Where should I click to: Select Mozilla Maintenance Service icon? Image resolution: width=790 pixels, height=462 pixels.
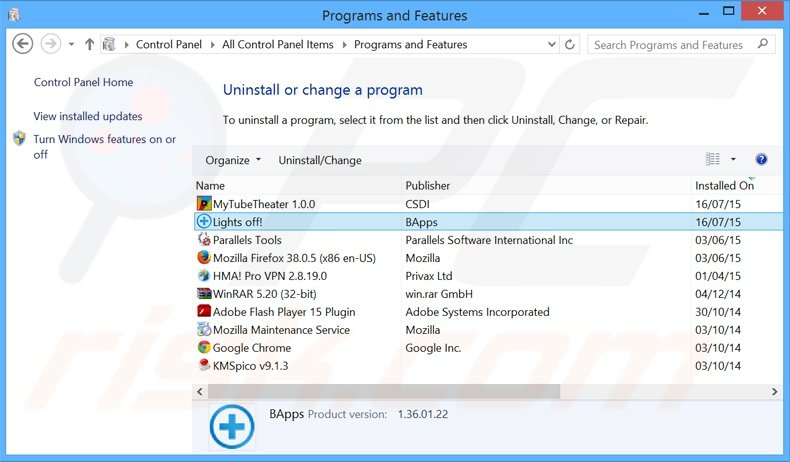click(x=204, y=329)
